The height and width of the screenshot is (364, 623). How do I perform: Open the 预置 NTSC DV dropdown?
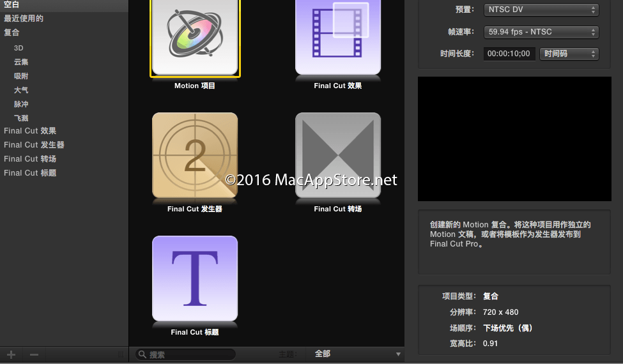(541, 10)
